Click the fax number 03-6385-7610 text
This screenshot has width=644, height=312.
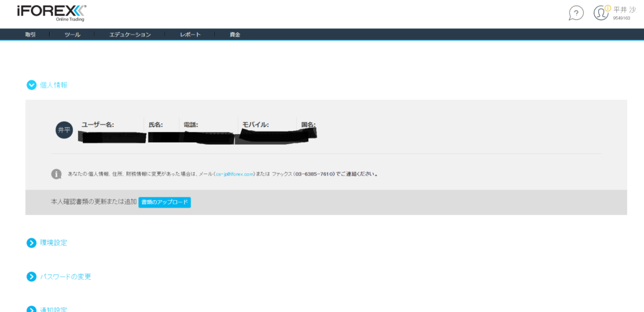pyautogui.click(x=313, y=174)
